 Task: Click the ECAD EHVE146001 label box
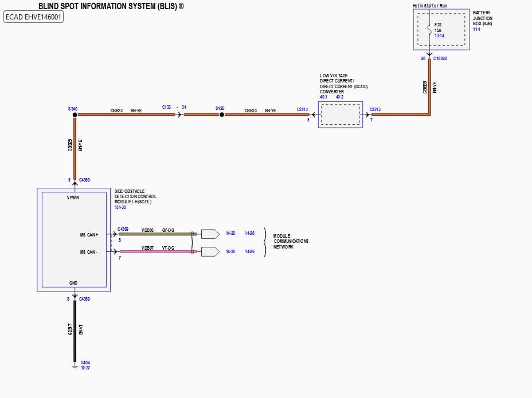(x=33, y=17)
